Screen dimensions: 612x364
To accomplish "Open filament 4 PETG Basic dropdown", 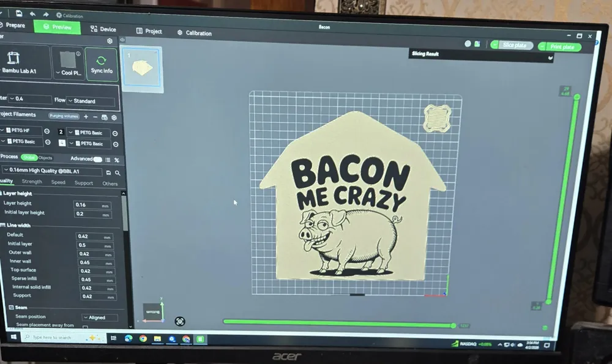I will pyautogui.click(x=89, y=144).
